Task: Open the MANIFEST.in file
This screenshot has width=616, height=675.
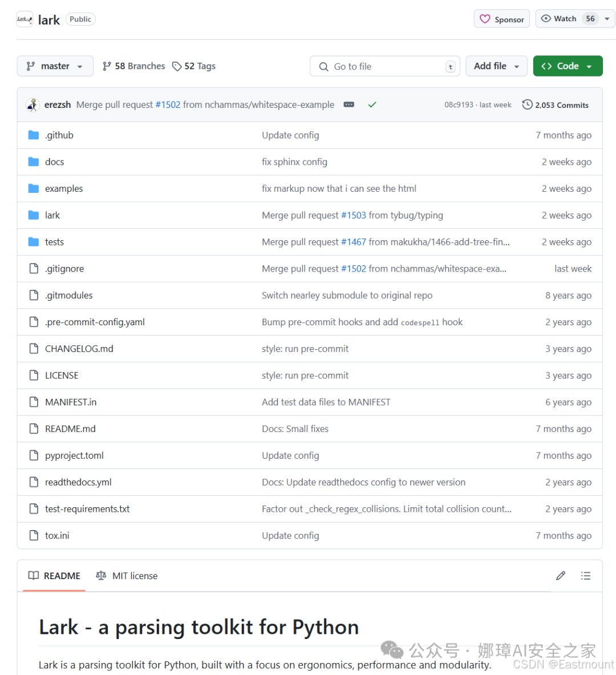Action: (71, 402)
